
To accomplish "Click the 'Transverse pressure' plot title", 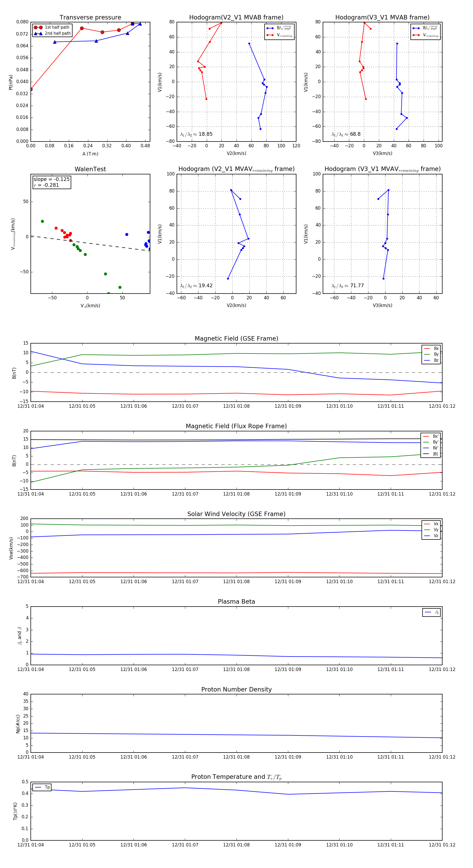I will point(90,18).
